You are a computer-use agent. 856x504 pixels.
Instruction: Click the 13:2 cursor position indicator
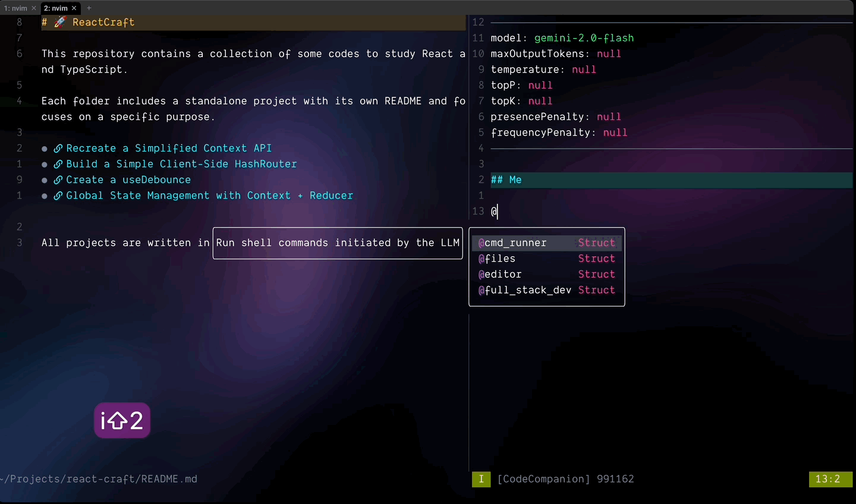click(x=830, y=479)
